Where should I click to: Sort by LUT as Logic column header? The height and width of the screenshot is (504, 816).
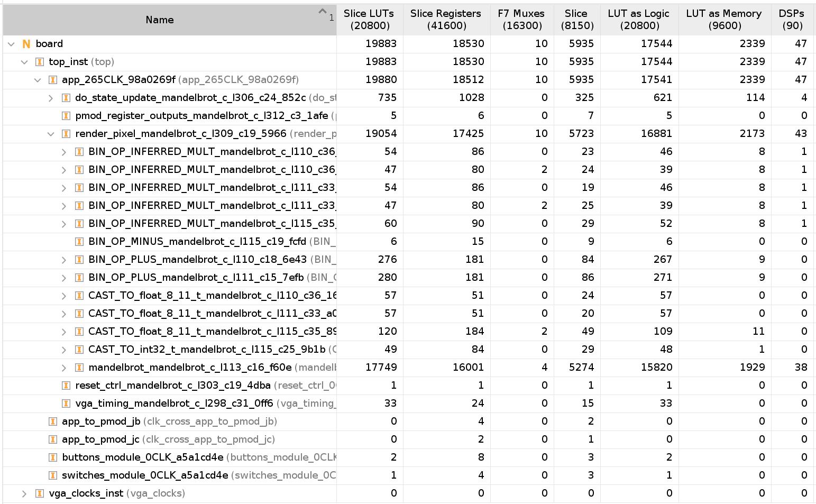(639, 20)
